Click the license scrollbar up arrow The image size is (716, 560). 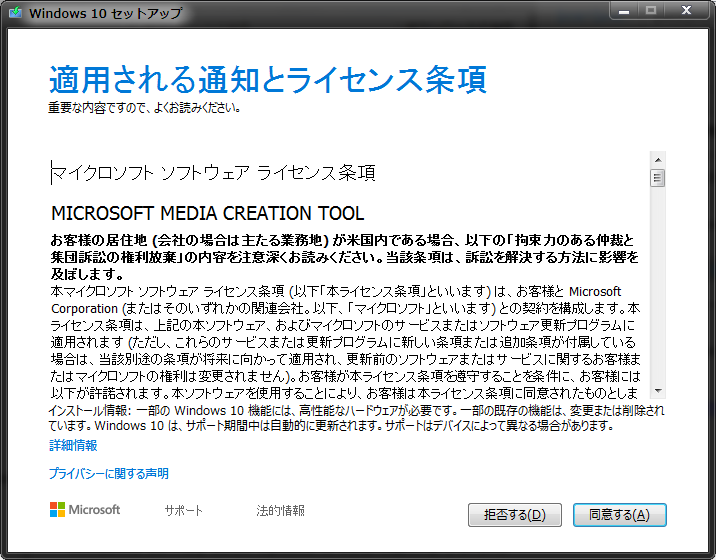[x=658, y=160]
